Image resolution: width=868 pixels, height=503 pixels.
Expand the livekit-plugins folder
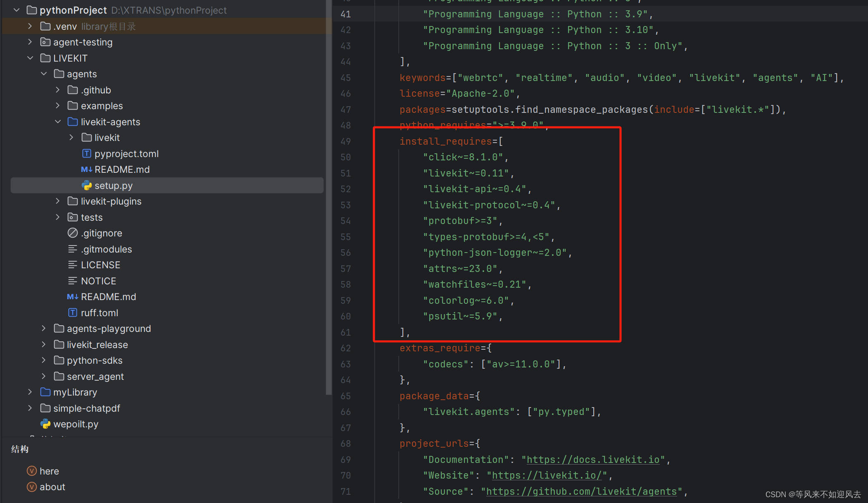tap(58, 201)
